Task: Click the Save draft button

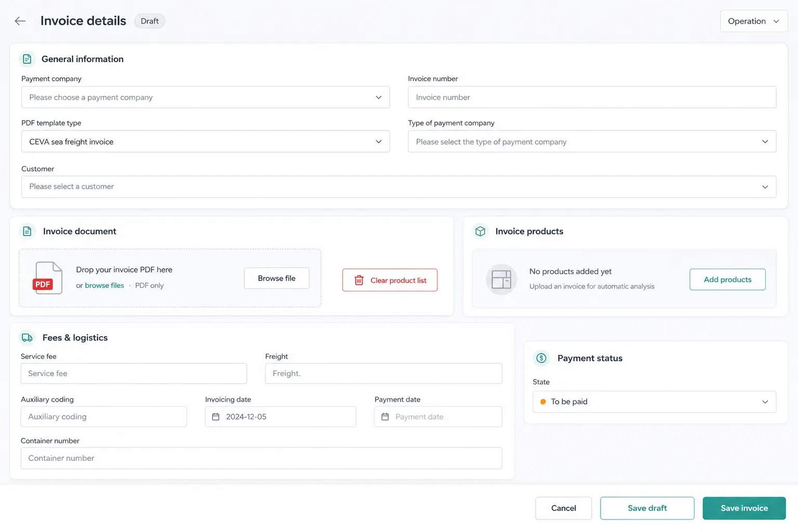Action: tap(647, 508)
